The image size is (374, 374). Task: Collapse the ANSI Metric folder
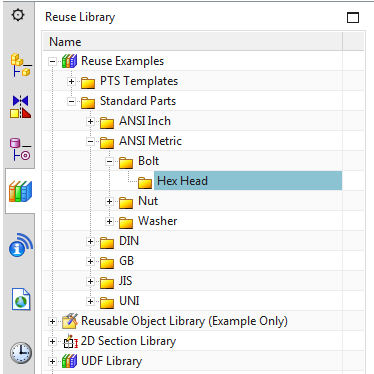click(x=90, y=141)
